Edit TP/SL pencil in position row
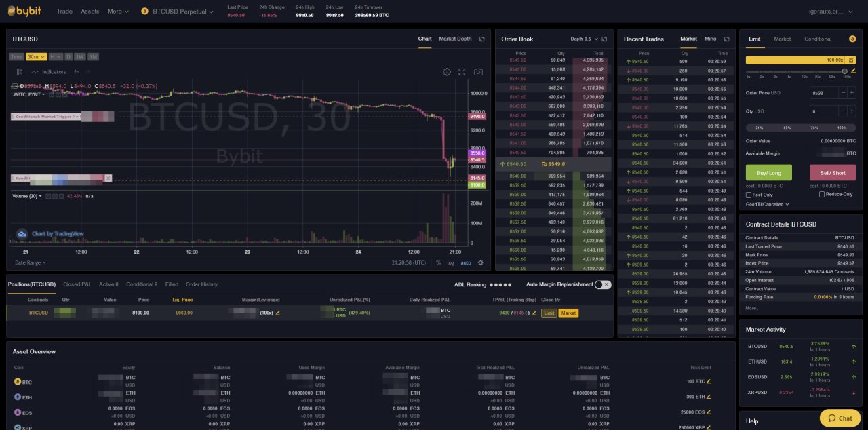 tap(534, 313)
